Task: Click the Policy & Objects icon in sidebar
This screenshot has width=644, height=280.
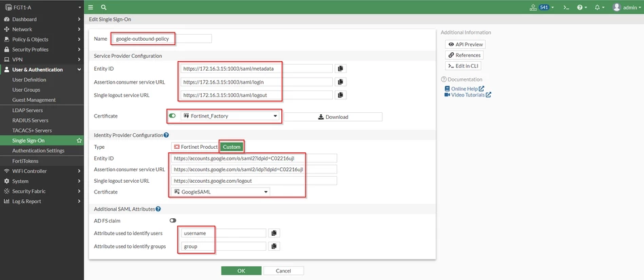Action: point(7,39)
